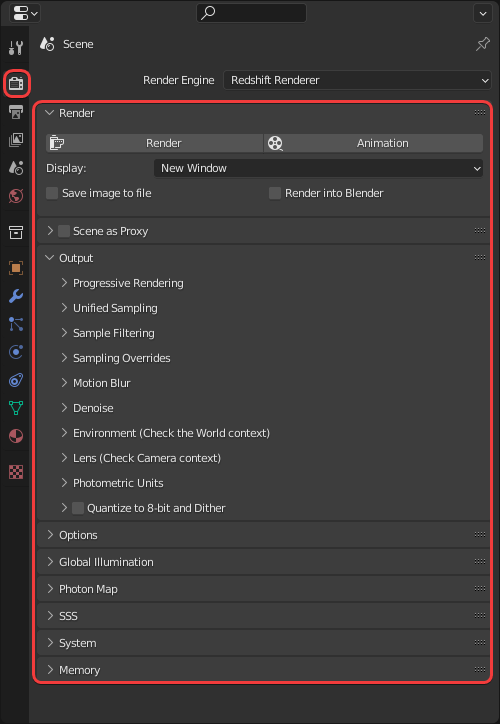Open the Output properties printer icon
The height and width of the screenshot is (724, 500).
[16, 112]
